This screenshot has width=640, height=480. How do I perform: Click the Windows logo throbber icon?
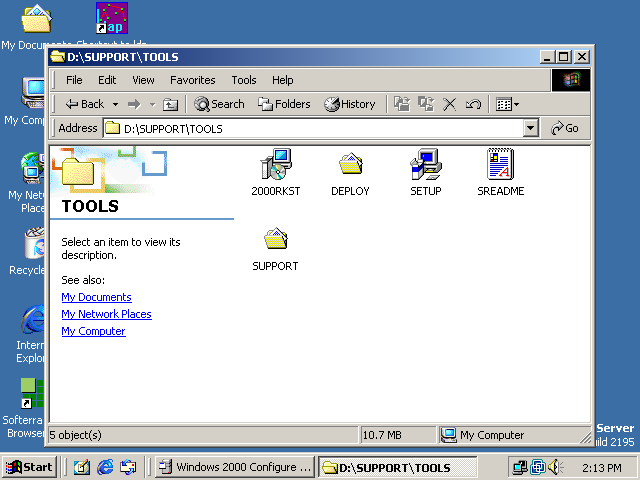(571, 80)
